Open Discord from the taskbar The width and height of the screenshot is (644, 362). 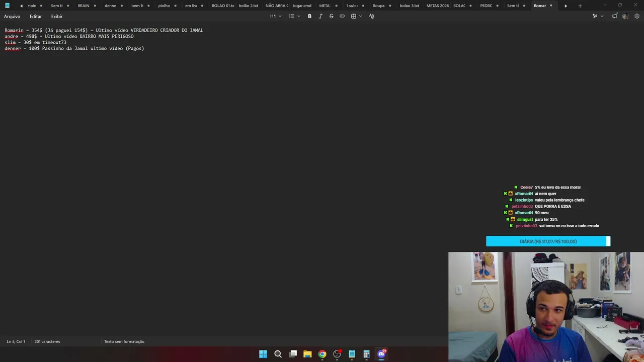381,354
